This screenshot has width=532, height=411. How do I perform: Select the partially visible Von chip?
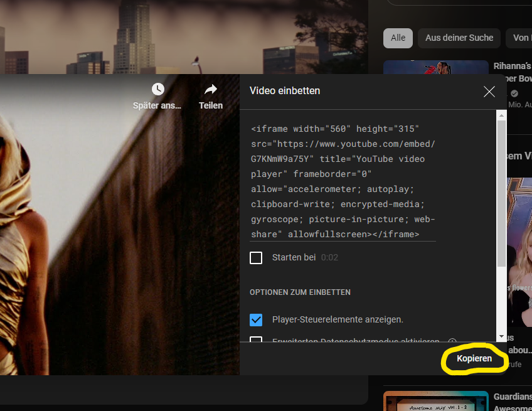click(521, 38)
